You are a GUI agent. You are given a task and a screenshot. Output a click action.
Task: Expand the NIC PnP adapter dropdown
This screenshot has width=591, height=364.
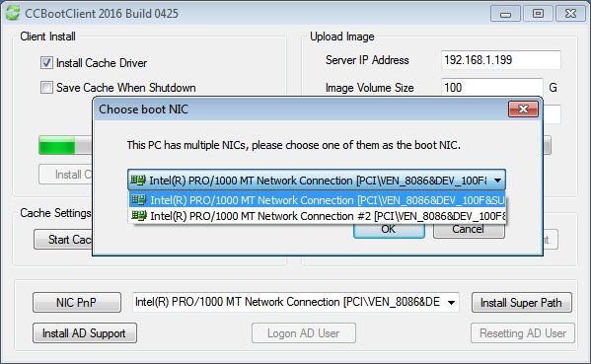[x=451, y=302]
